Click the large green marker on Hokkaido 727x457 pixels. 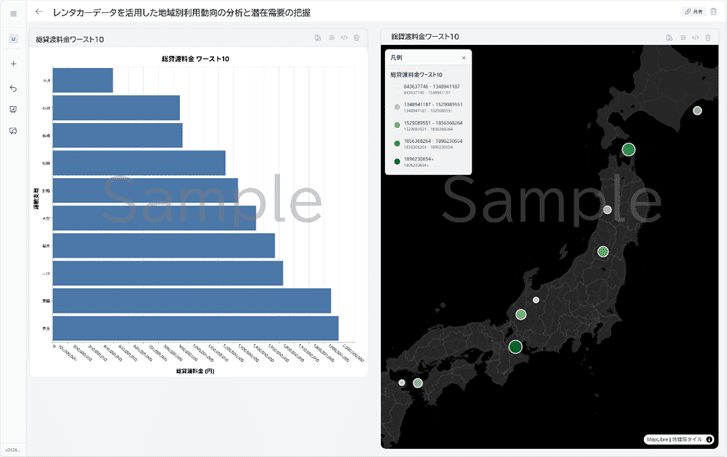629,150
